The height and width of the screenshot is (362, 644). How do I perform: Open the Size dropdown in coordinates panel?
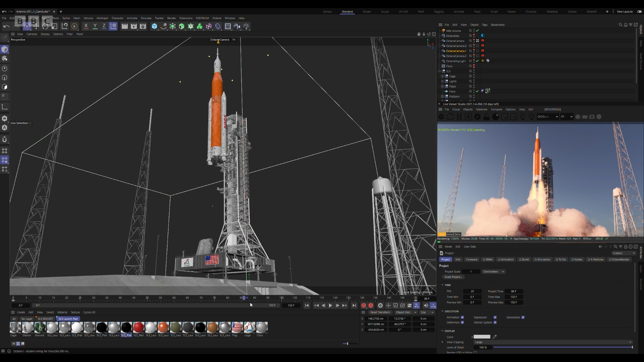pos(427,312)
